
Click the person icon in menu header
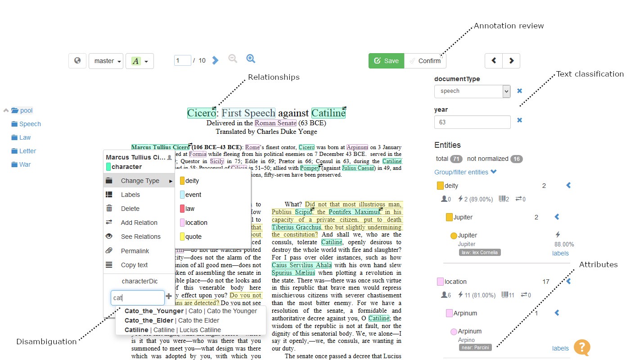169,158
